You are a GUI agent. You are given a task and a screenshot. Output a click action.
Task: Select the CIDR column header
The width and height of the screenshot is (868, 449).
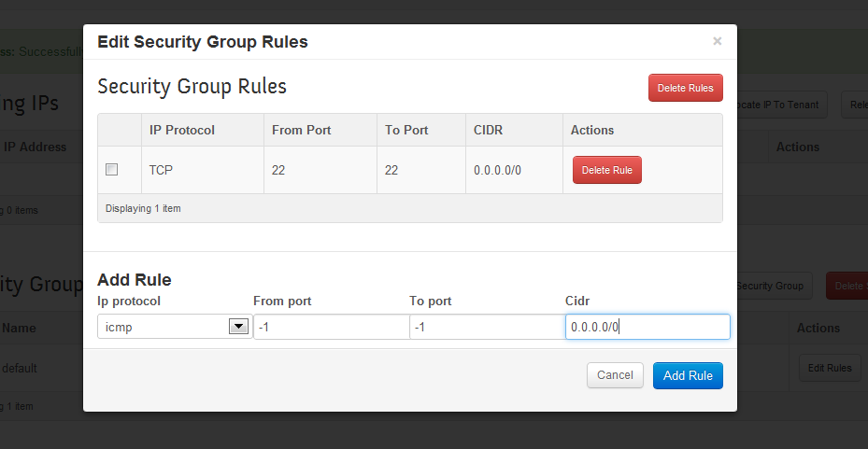(x=489, y=130)
